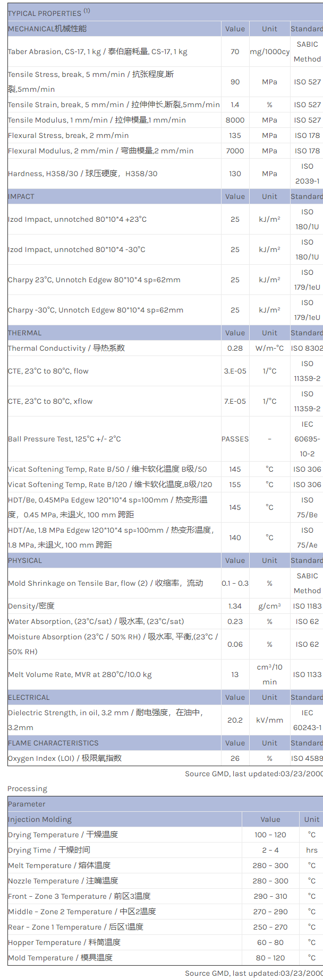The width and height of the screenshot is (323, 980).
Task: Click the Taber Abrasion property row label
Action: pyautogui.click(x=97, y=52)
